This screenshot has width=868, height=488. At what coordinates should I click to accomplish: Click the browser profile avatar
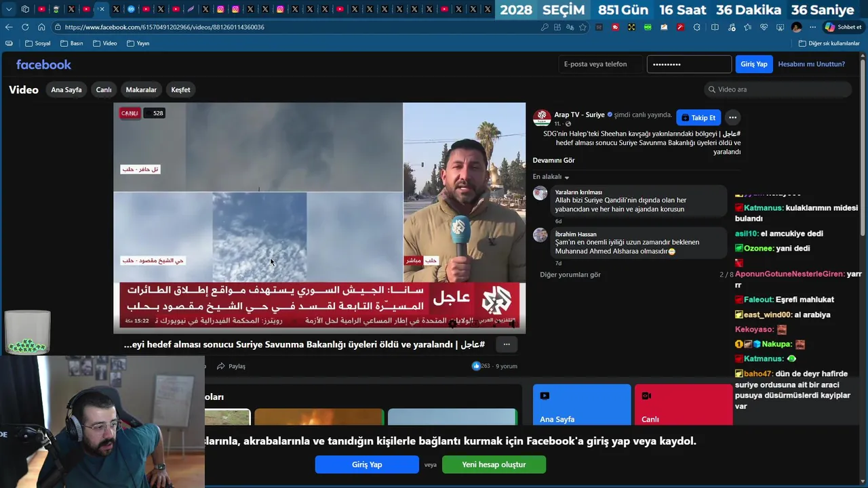(797, 27)
